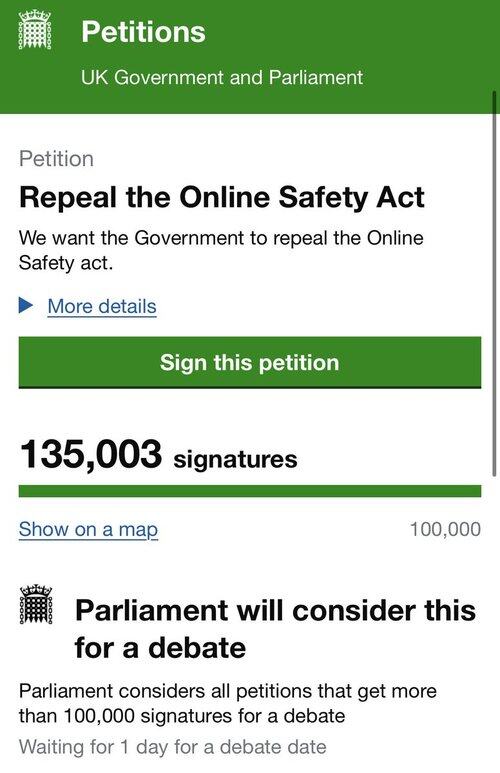Select UK Government and Parliament subtitle
This screenshot has height=773, width=500.
point(222,77)
